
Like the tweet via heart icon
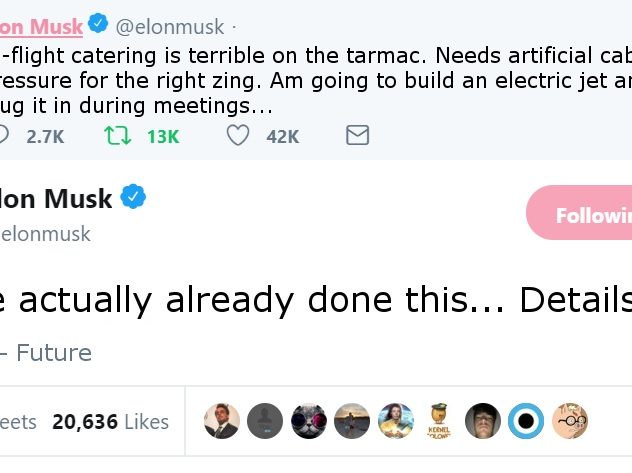[x=238, y=135]
